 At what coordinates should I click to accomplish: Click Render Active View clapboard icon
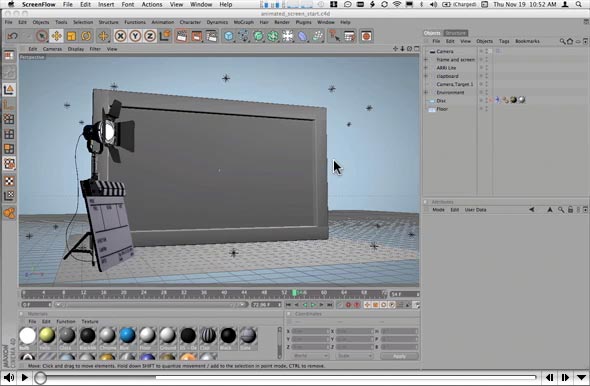pyautogui.click(x=182, y=36)
